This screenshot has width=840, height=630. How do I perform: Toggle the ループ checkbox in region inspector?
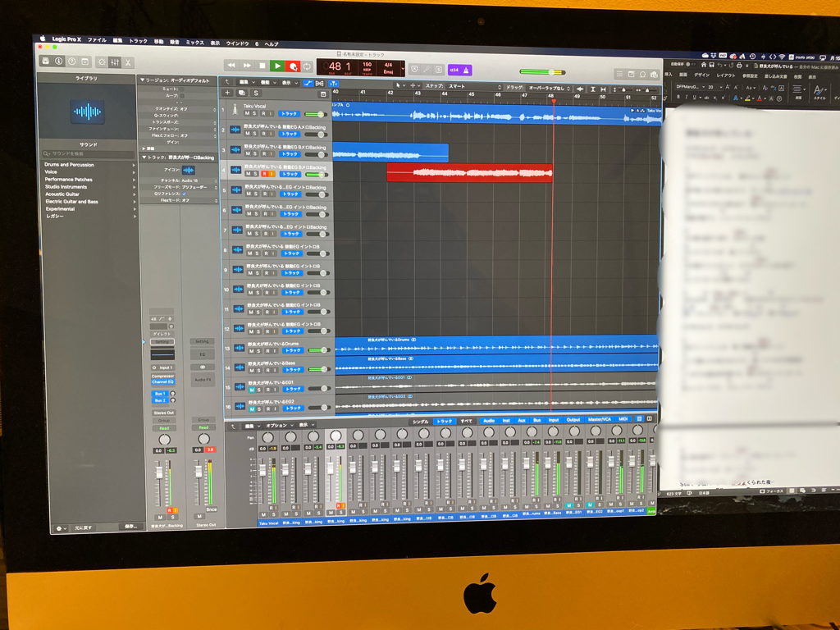181,95
